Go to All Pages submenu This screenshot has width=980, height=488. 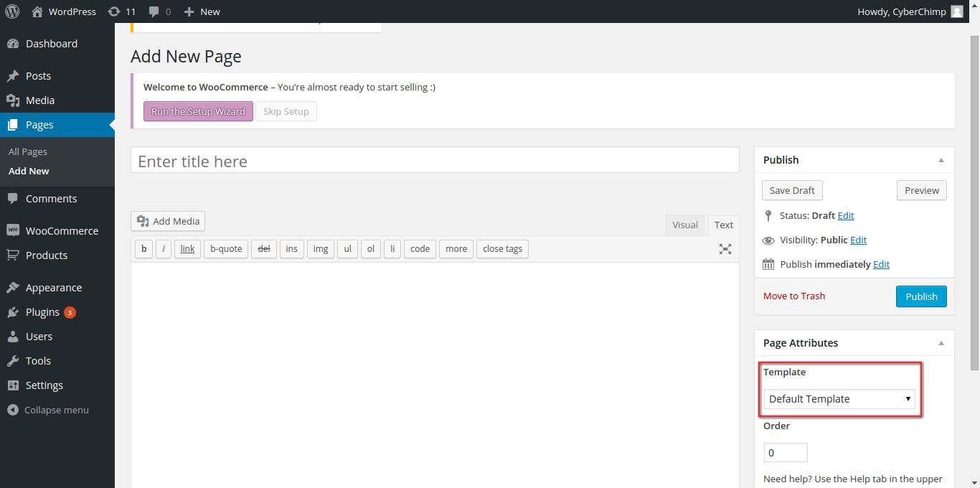pos(28,152)
